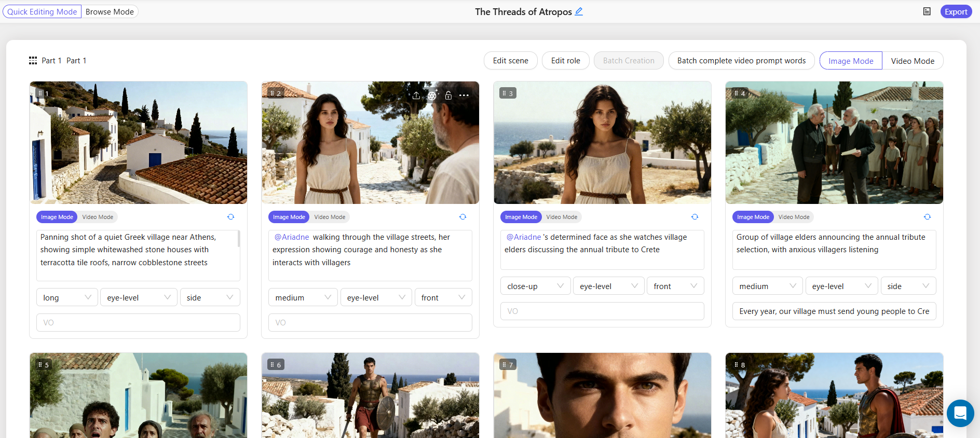Open the eye-level angle dropdown on shot 3

(x=609, y=286)
